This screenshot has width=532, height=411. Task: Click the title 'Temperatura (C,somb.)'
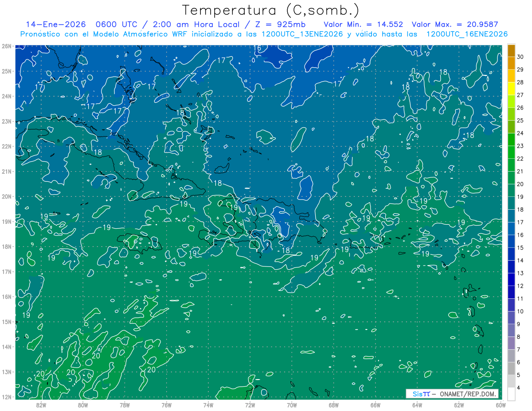pos(271,10)
